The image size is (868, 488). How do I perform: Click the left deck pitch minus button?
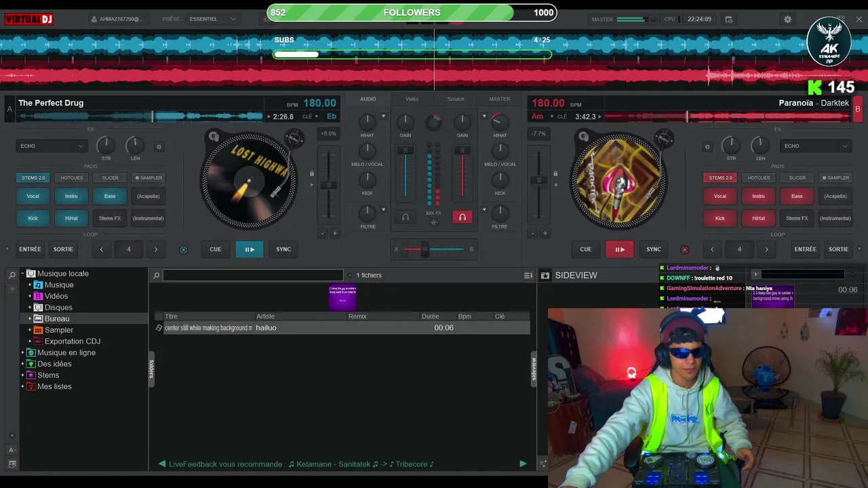pyautogui.click(x=323, y=233)
